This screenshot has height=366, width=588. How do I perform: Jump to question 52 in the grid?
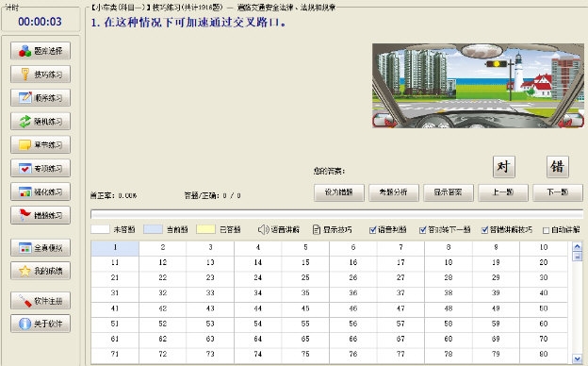click(163, 324)
